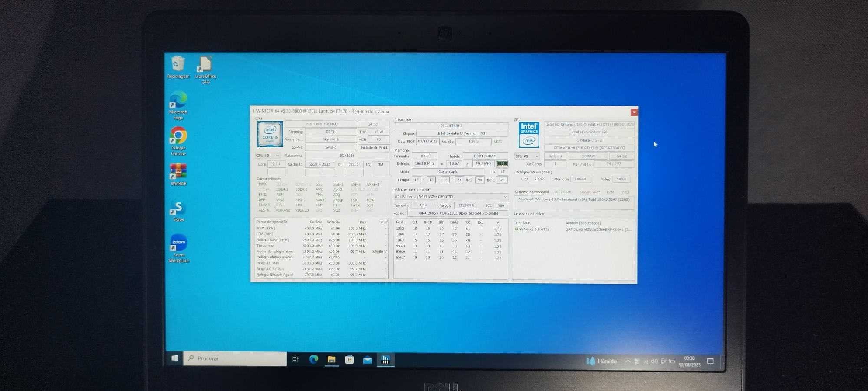This screenshot has width=868, height=391.
Task: Click the BGA1356 platform field
Action: point(347,156)
